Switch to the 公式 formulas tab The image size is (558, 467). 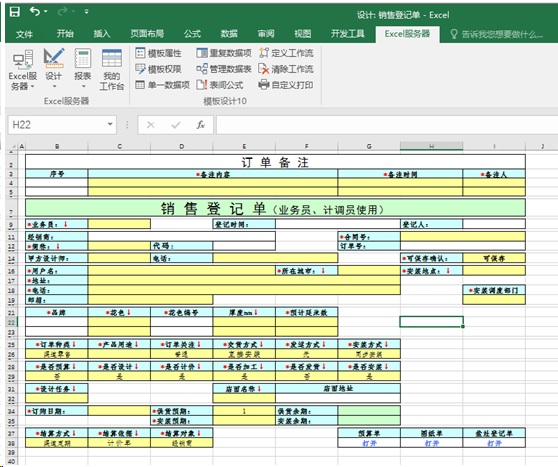click(x=193, y=34)
